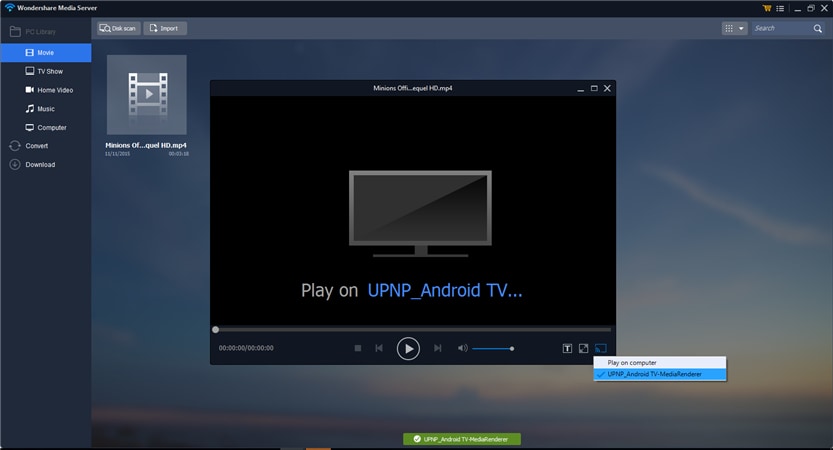The height and width of the screenshot is (450, 833).
Task: Click the cast to device icon
Action: tap(601, 349)
